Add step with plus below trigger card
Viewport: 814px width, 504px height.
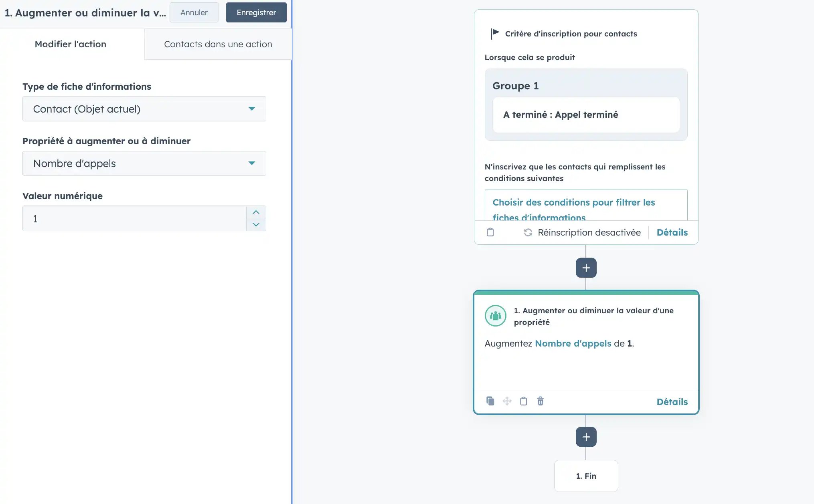pyautogui.click(x=586, y=268)
